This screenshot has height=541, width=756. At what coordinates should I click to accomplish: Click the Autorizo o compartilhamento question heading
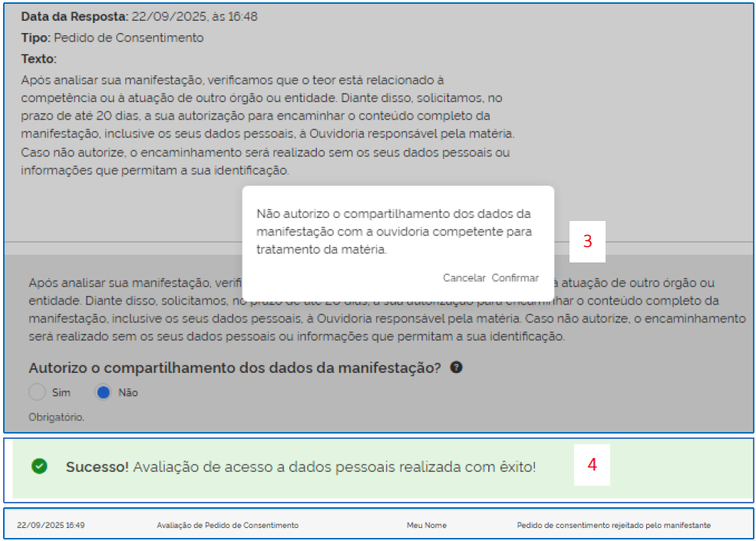(234, 368)
